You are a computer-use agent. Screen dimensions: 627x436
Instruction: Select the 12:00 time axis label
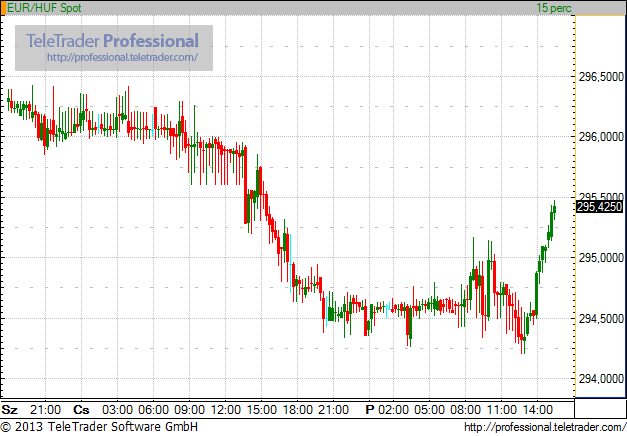[226, 410]
